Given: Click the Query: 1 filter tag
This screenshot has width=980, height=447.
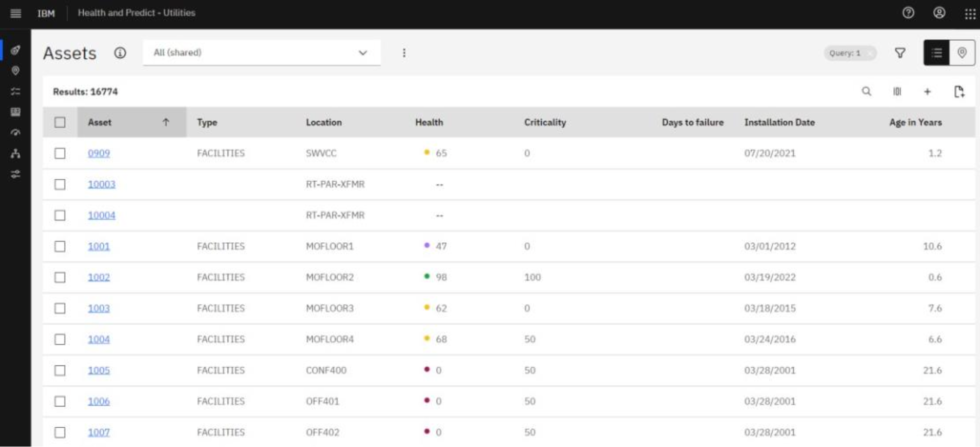Looking at the screenshot, I should click(850, 53).
